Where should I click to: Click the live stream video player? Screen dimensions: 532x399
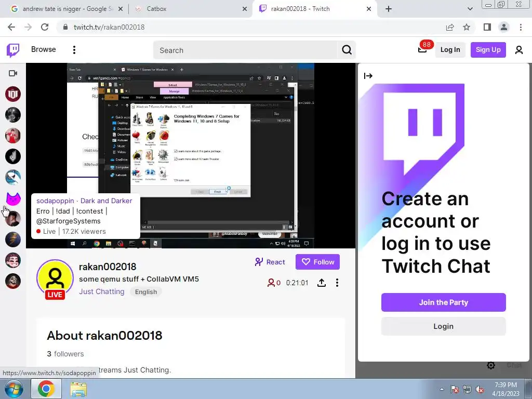191,155
